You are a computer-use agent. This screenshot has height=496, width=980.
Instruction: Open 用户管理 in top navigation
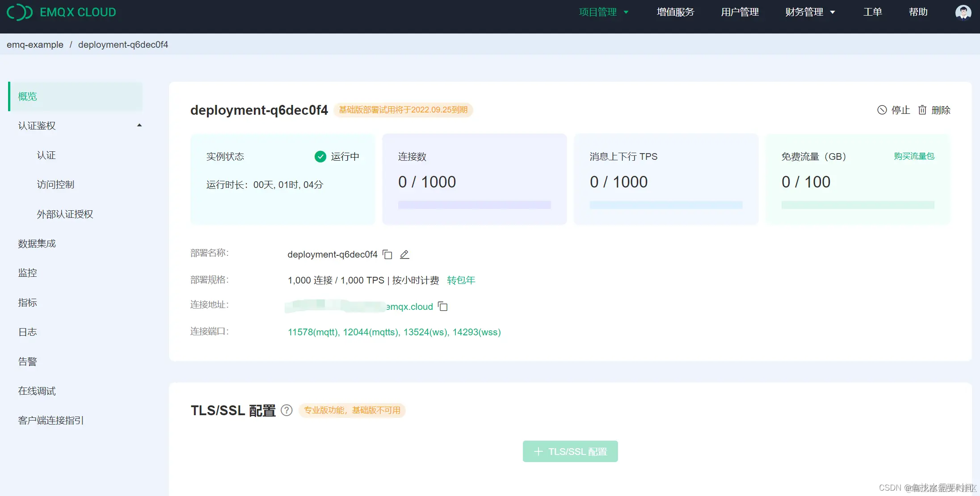click(740, 12)
